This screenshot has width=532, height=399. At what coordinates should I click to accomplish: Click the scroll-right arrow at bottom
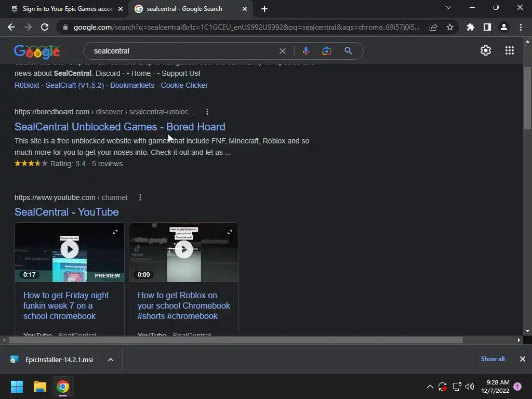(519, 340)
